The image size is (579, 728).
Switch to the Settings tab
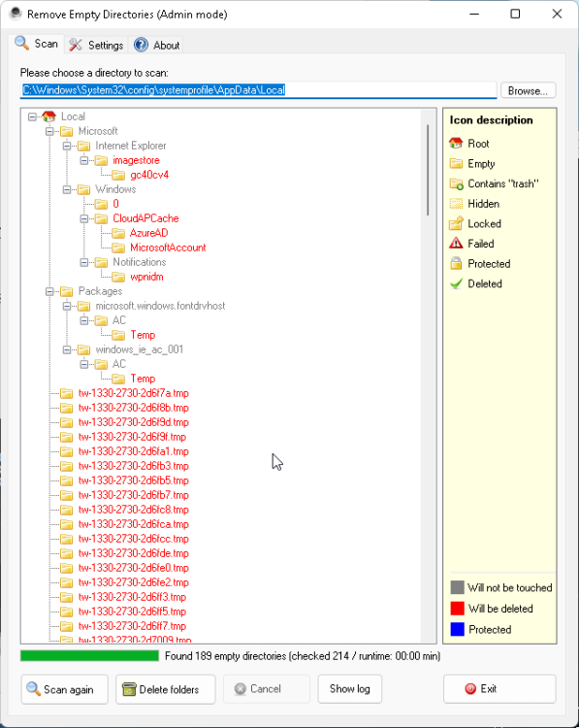(96, 45)
